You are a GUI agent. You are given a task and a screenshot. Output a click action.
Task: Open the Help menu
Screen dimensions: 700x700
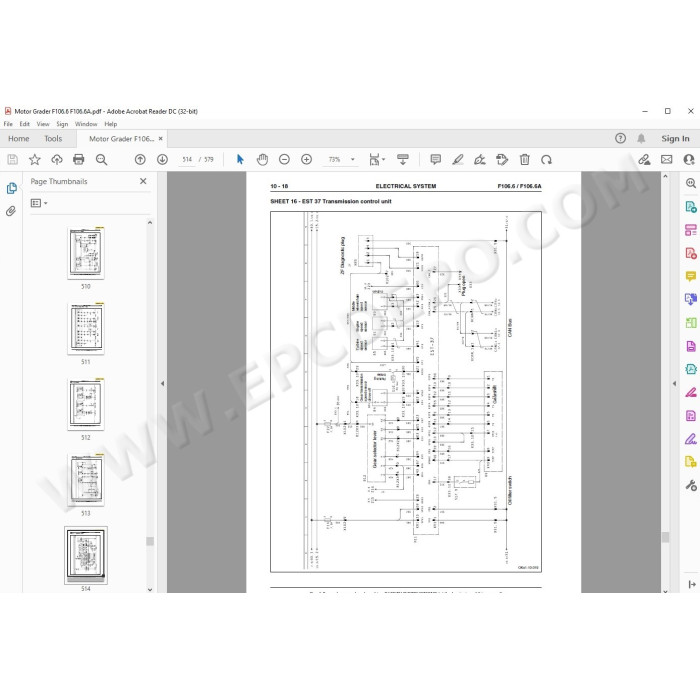point(111,124)
